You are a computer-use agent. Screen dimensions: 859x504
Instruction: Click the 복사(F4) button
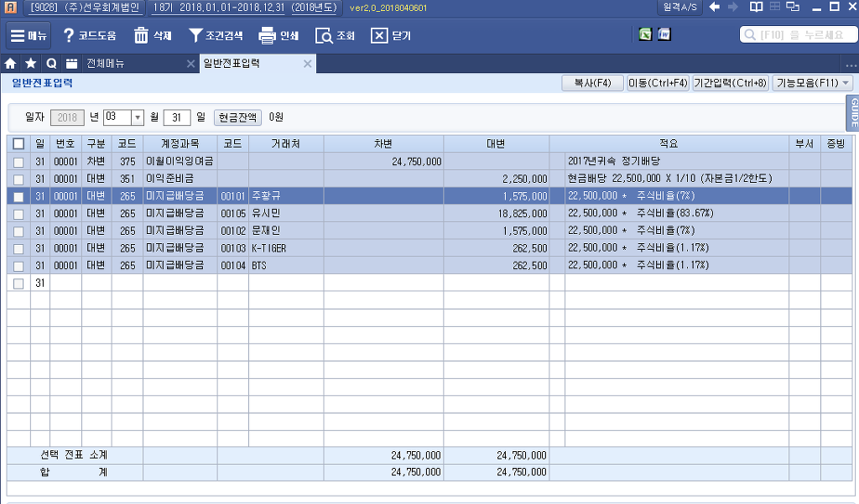(x=592, y=83)
